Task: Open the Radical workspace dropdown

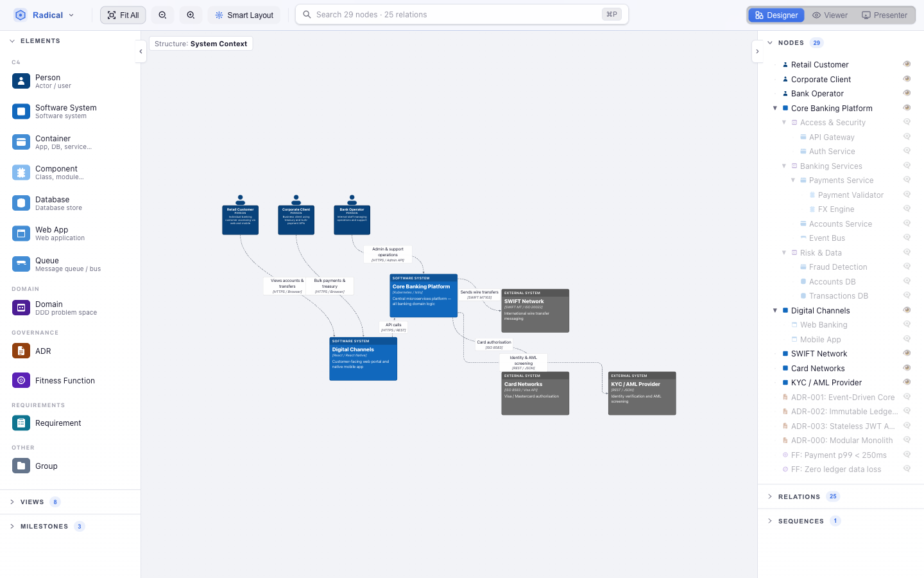Action: [44, 15]
